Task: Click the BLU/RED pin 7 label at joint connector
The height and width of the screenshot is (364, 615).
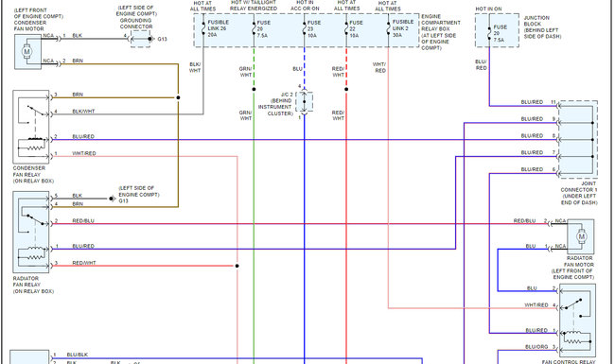Action: tap(532, 152)
